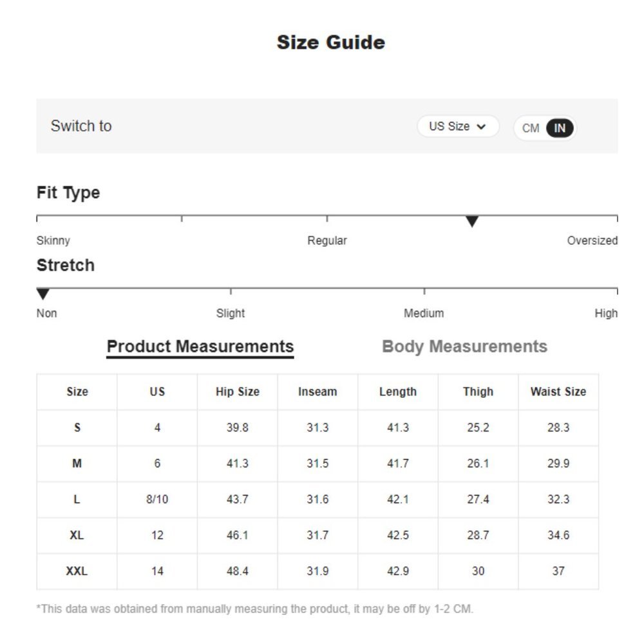Open the US Size dropdown

click(x=457, y=127)
